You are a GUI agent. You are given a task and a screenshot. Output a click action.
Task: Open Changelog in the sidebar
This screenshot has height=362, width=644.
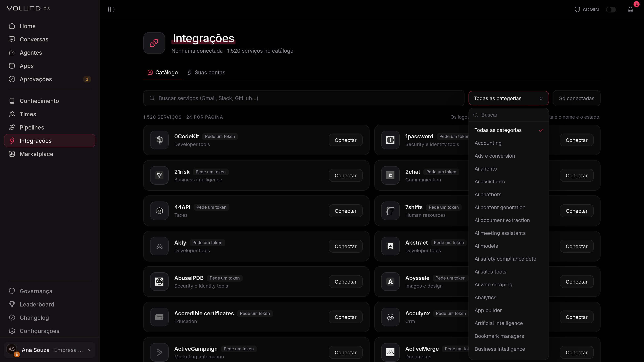tap(50, 318)
